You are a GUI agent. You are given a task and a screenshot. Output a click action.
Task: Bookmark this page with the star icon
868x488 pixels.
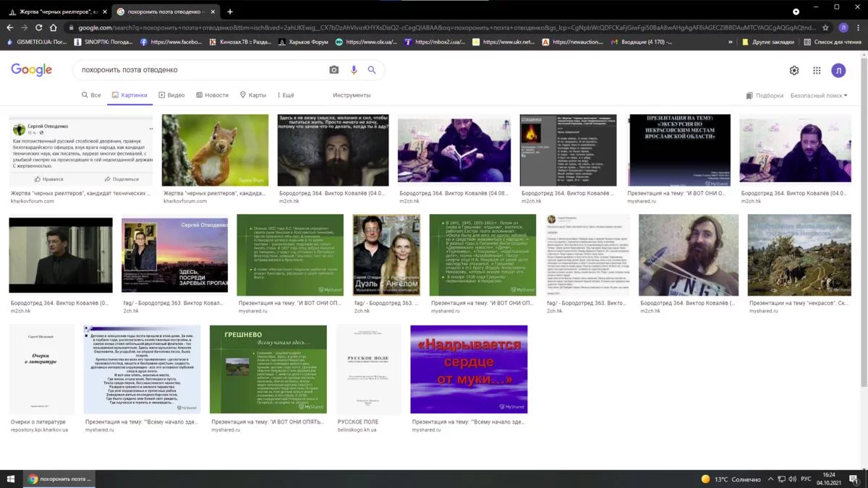[825, 27]
